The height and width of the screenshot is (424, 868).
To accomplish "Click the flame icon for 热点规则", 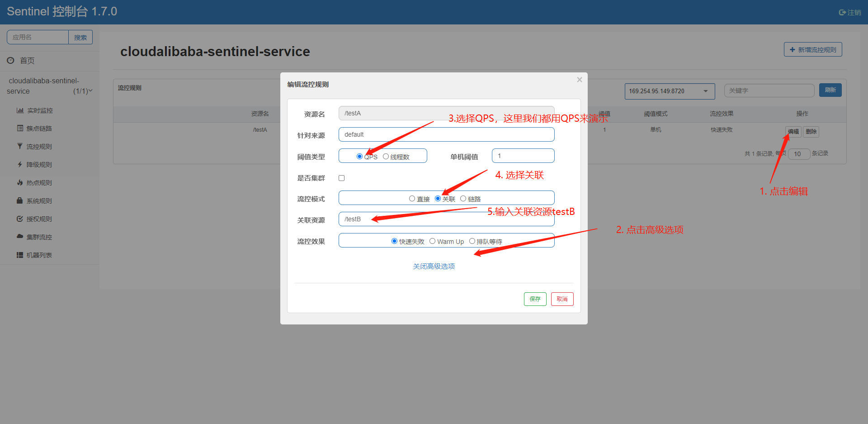I will (x=20, y=182).
